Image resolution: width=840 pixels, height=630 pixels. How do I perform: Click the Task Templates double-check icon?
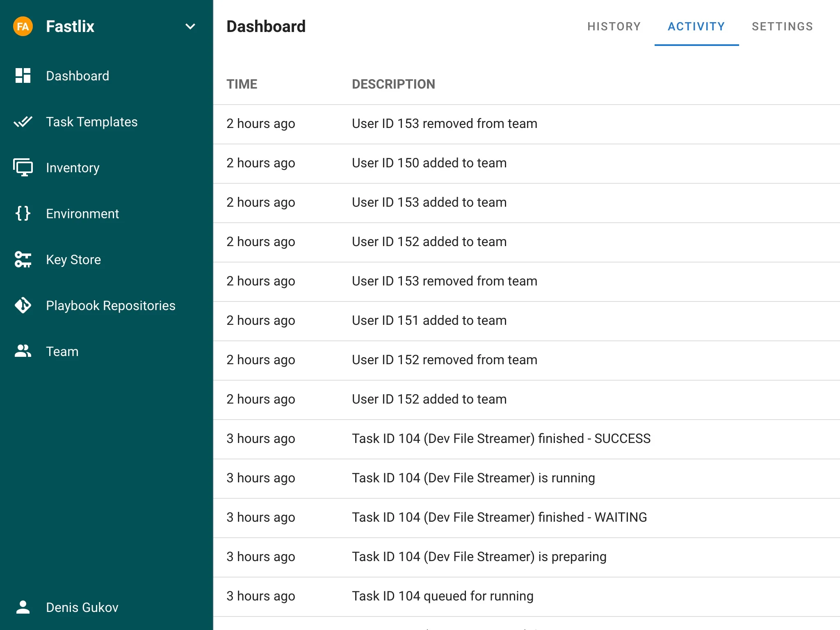click(x=23, y=122)
